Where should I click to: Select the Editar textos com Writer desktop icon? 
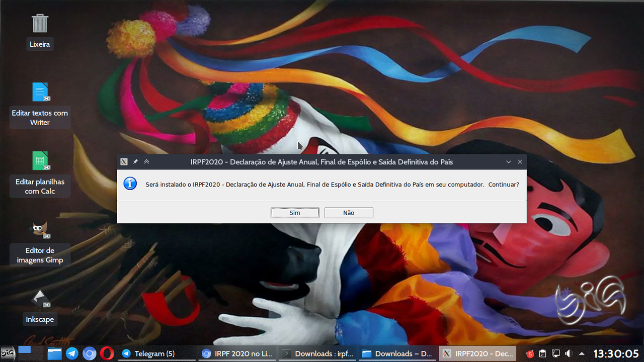click(40, 105)
